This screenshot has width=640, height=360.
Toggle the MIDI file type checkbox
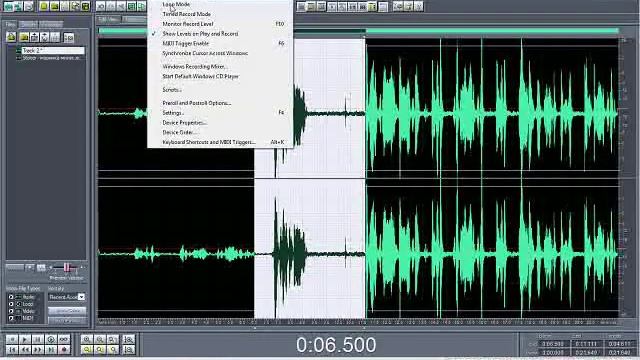(11, 318)
